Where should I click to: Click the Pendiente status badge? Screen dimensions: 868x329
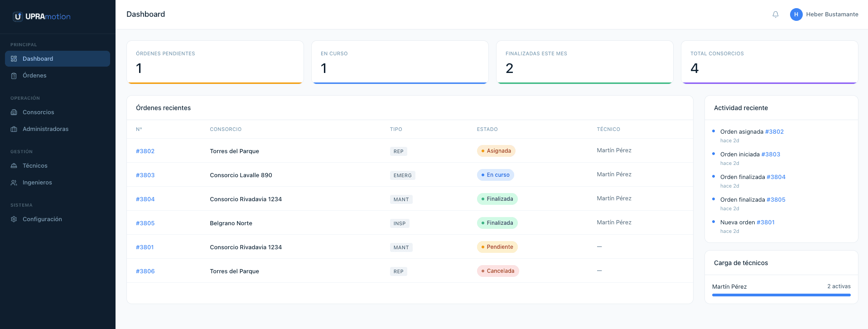[497, 247]
